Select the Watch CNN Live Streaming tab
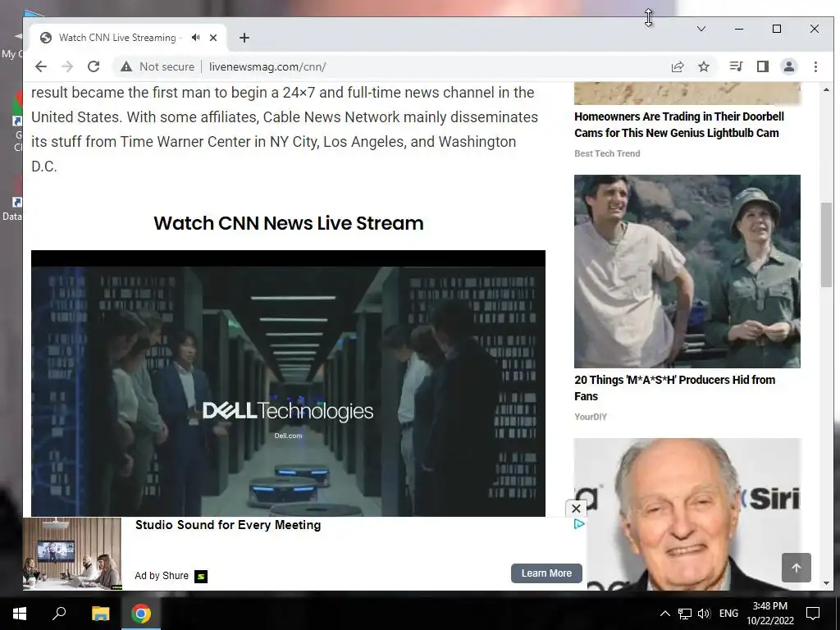This screenshot has width=840, height=630. [x=117, y=38]
